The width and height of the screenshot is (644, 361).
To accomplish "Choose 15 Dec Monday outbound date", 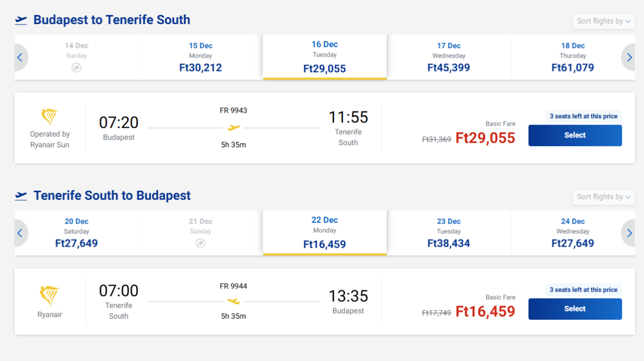I will pos(201,57).
